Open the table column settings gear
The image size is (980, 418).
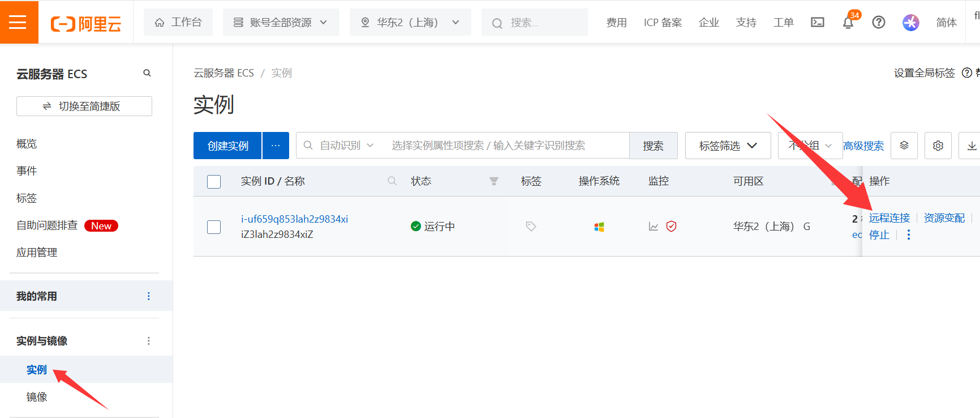click(x=938, y=146)
